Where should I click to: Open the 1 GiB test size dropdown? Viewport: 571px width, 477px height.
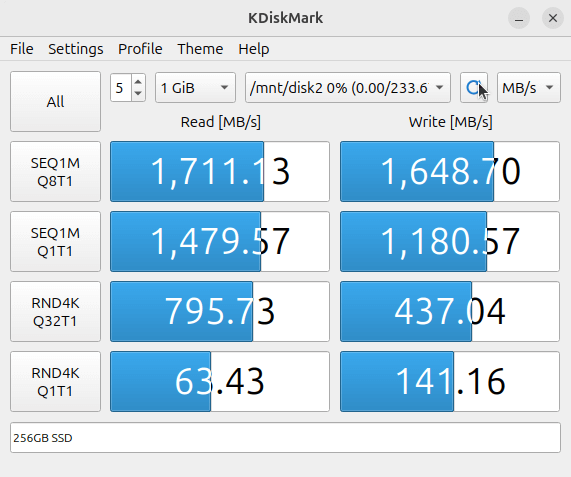click(x=196, y=87)
